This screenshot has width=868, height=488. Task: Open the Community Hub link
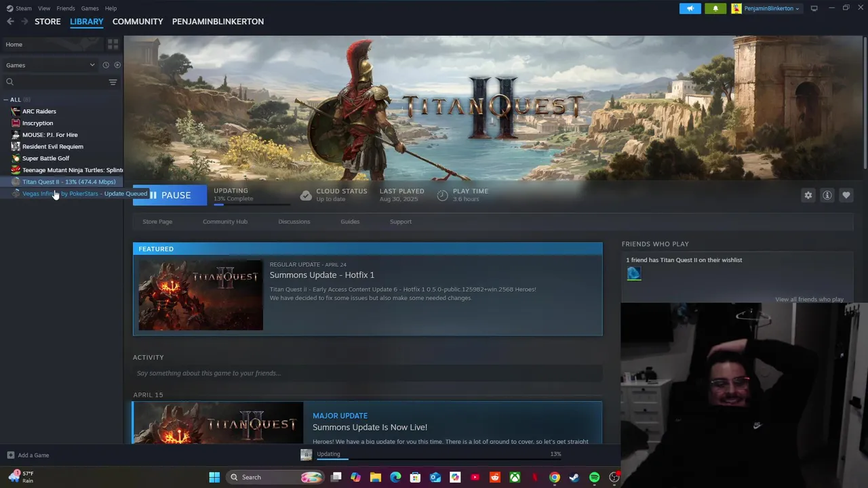(x=225, y=222)
